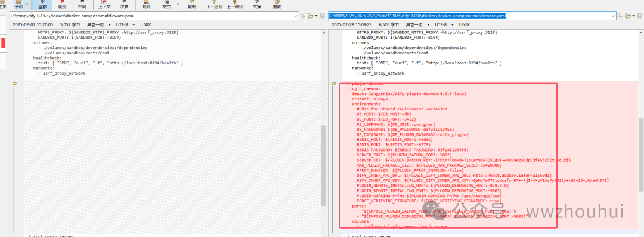The height and width of the screenshot is (237, 644).
Task: Open the right pane browse folder icon
Action: pos(628,16)
